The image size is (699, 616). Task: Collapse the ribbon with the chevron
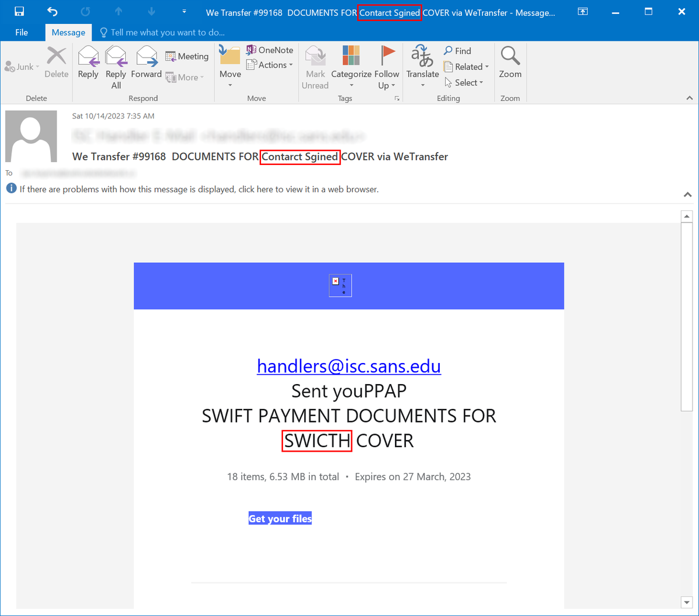pos(689,98)
